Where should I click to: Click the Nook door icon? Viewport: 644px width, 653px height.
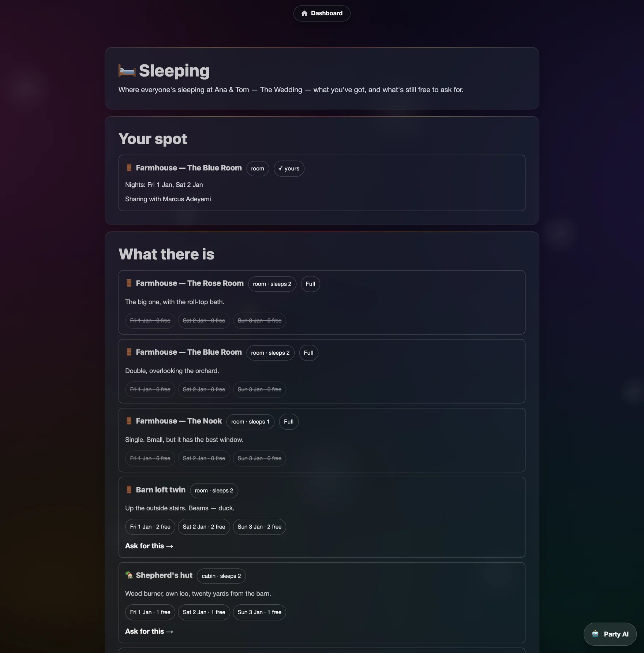click(x=129, y=421)
